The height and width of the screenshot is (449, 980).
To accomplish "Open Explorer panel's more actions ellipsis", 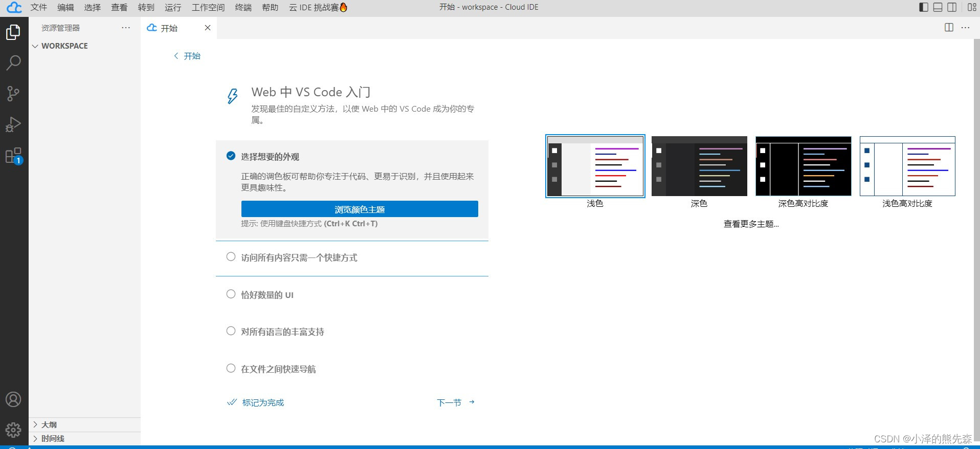I will tap(126, 28).
